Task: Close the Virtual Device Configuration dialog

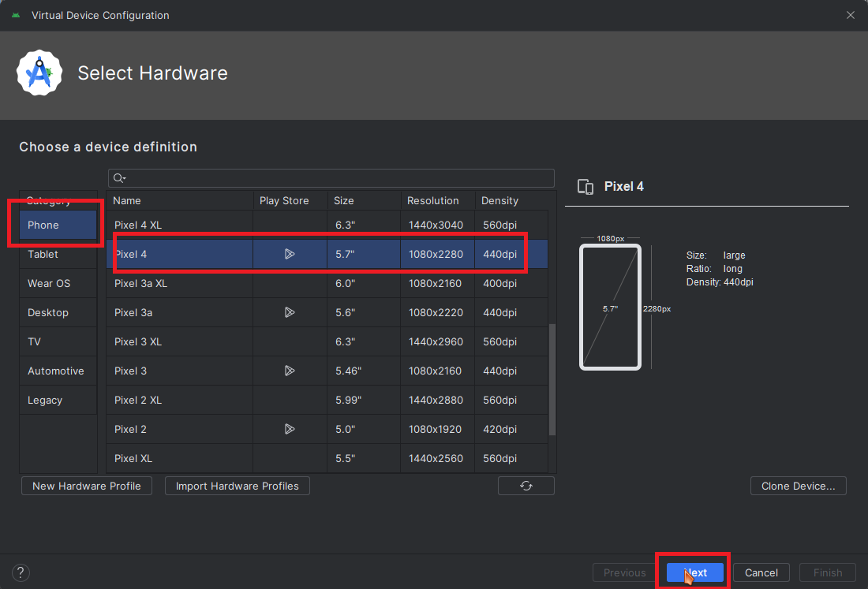Action: coord(851,15)
